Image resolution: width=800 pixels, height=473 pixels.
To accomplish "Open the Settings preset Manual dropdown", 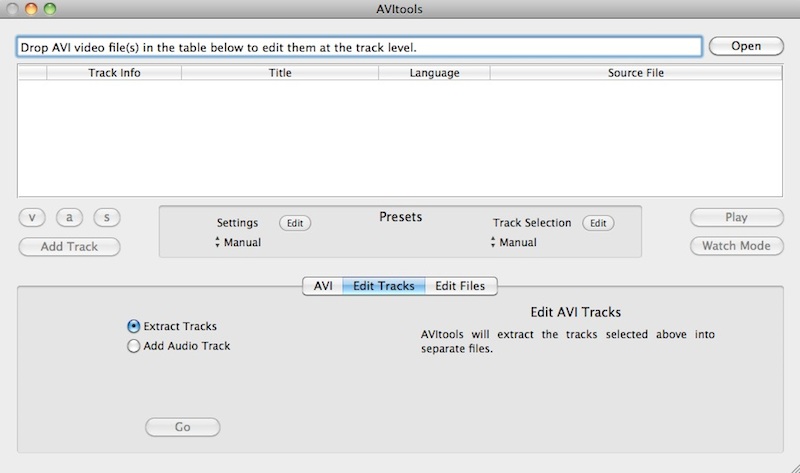I will 239,243.
